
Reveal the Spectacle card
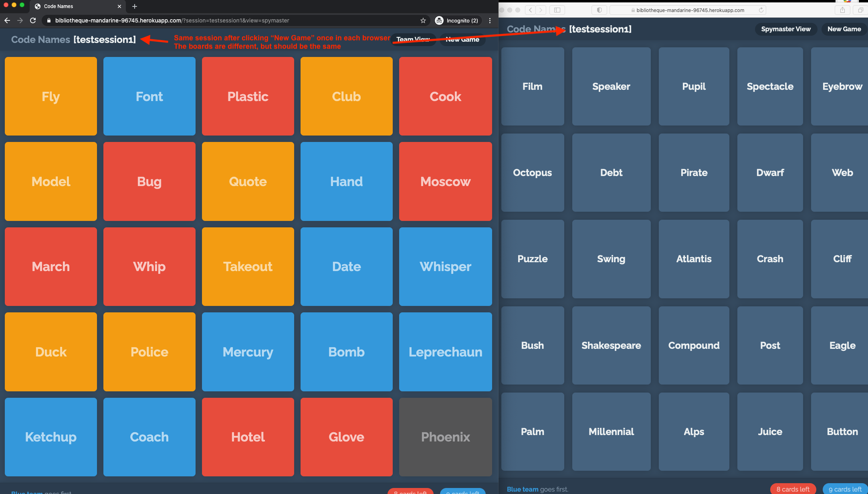click(770, 86)
